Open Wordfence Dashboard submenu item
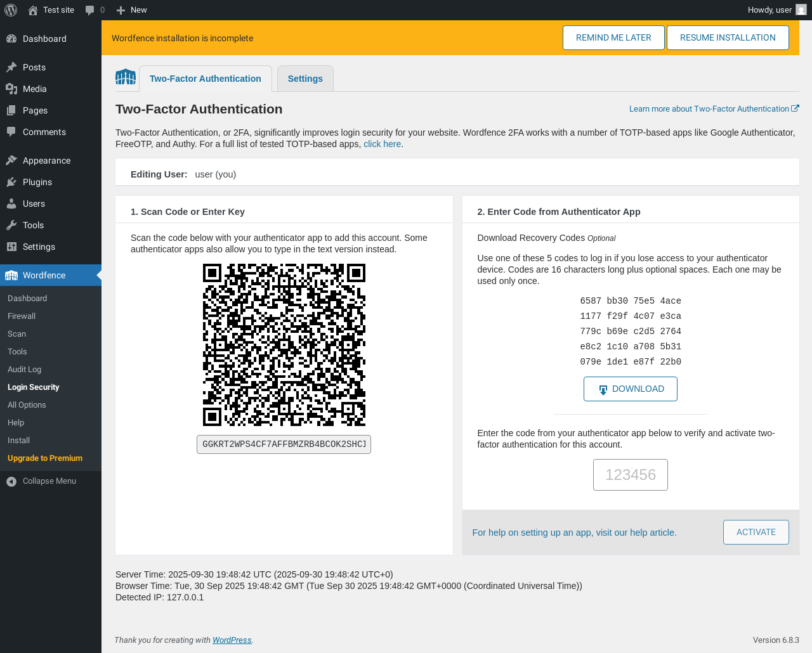This screenshot has height=653, width=812. point(27,299)
